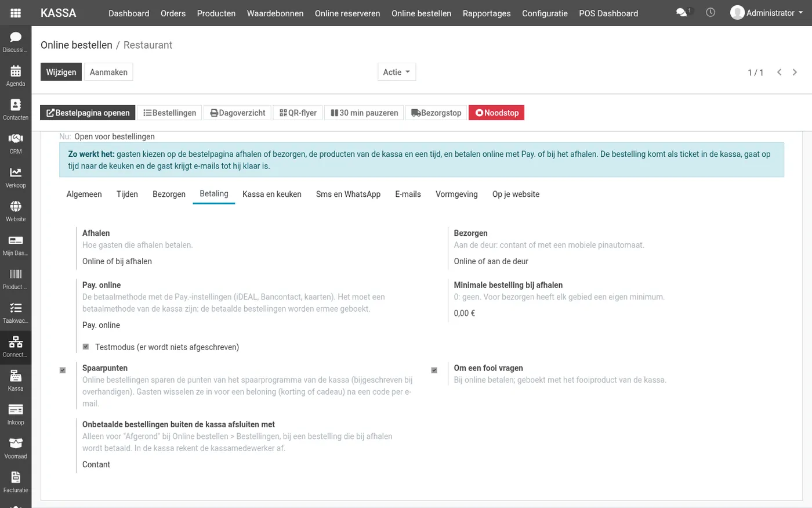The width and height of the screenshot is (812, 508).
Task: Click Bestelpagina openen button
Action: (x=88, y=113)
